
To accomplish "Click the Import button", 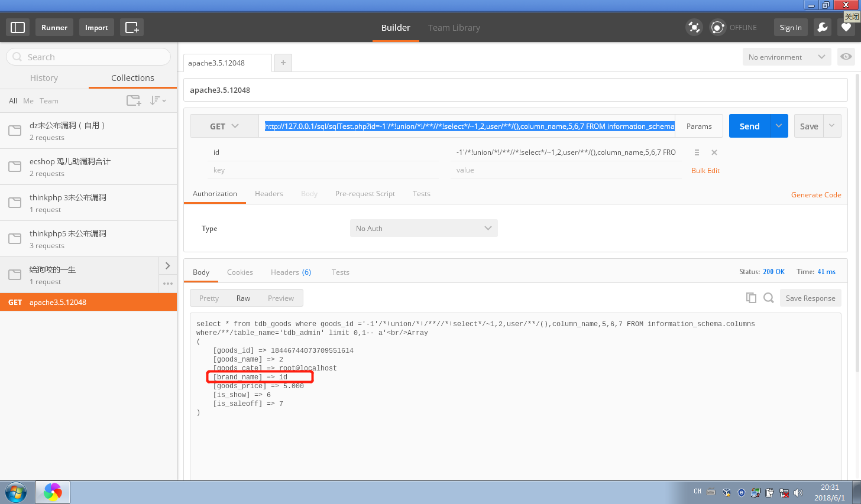I will click(x=96, y=27).
